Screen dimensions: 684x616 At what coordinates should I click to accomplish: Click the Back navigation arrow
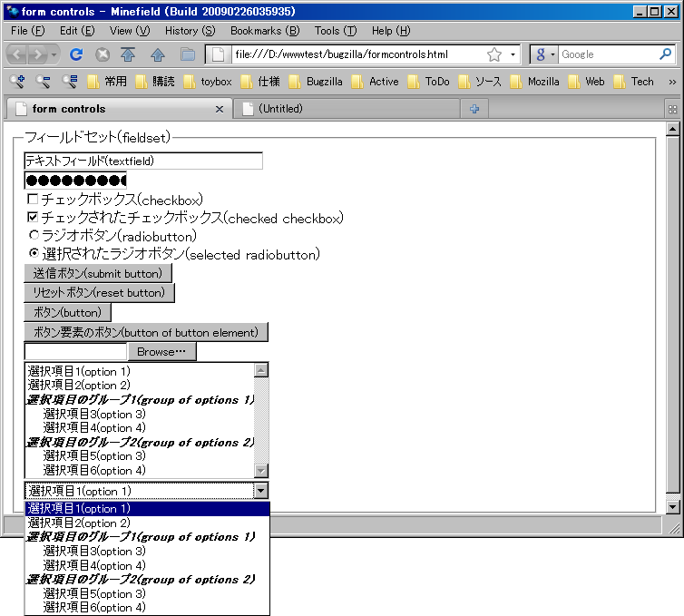pos(17,54)
